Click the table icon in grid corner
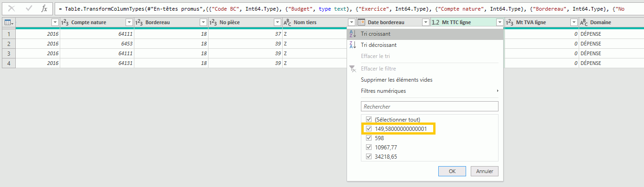 point(8,22)
